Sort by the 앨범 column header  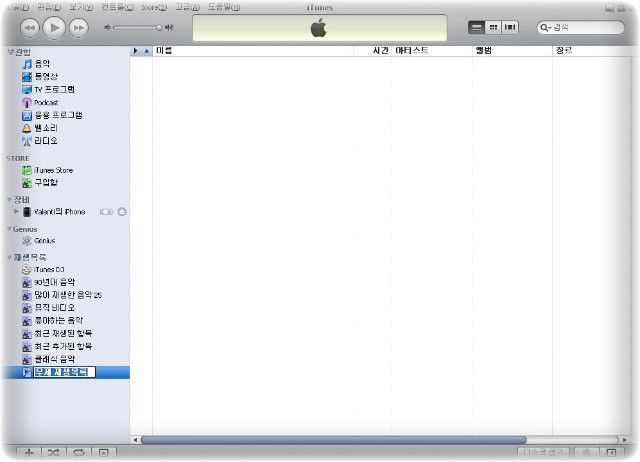512,51
